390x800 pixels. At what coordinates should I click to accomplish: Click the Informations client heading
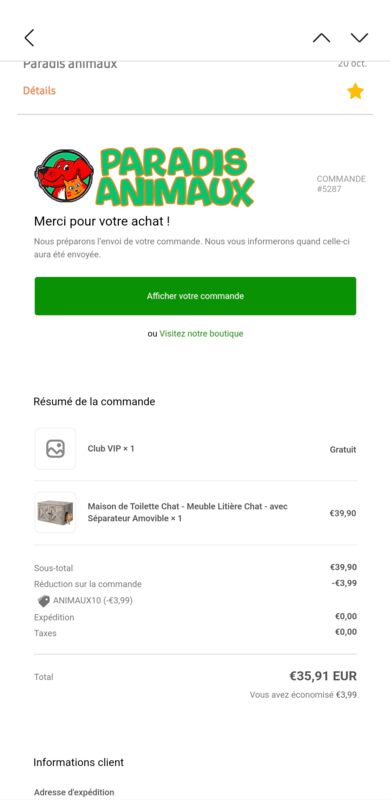(x=79, y=762)
